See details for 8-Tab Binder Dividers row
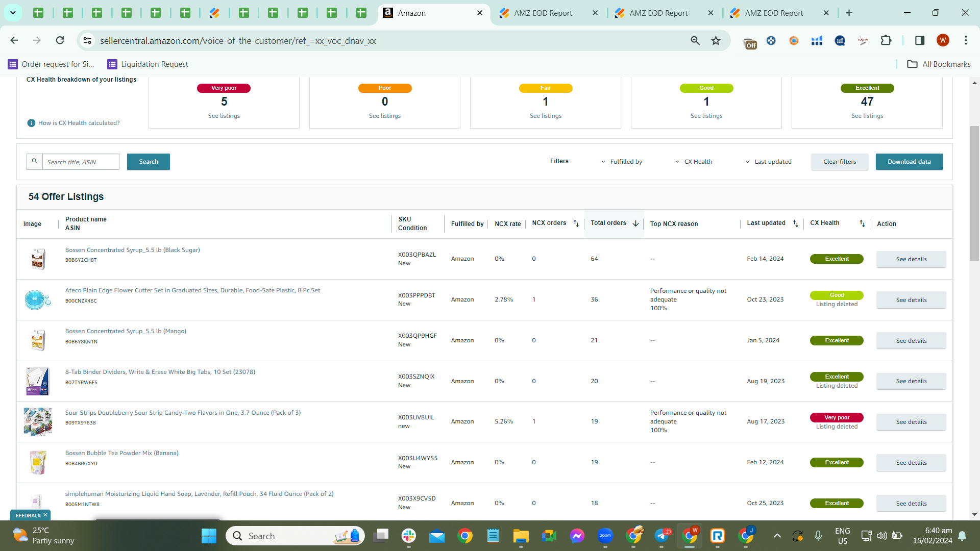980x551 pixels. coord(911,381)
